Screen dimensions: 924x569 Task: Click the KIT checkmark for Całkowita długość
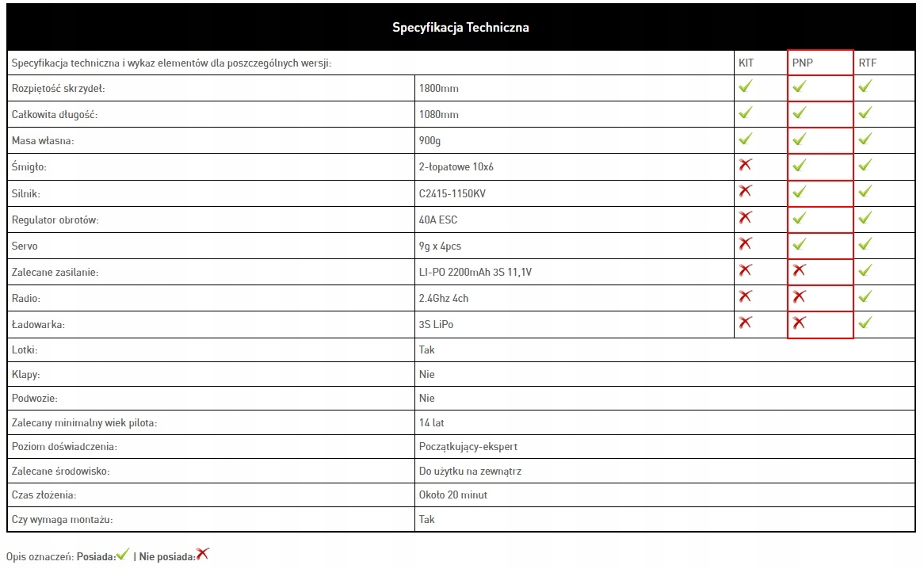tap(745, 113)
